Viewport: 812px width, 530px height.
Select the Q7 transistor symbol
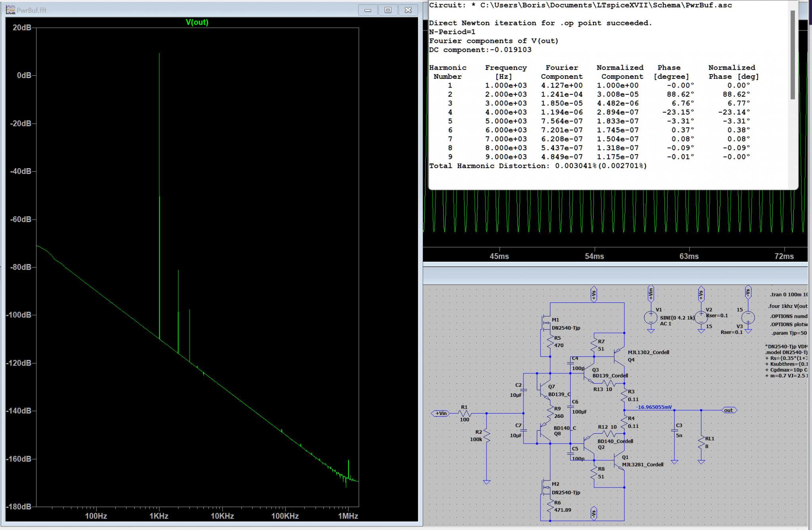[545, 390]
